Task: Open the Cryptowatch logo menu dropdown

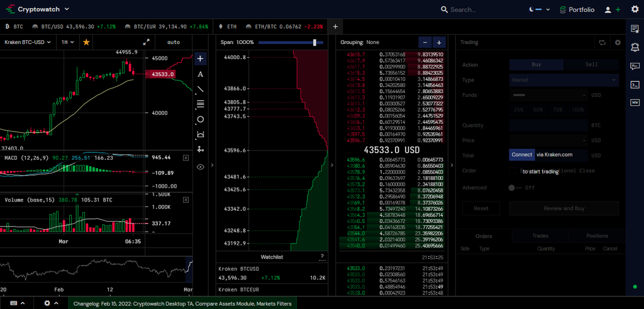Action: pos(38,9)
